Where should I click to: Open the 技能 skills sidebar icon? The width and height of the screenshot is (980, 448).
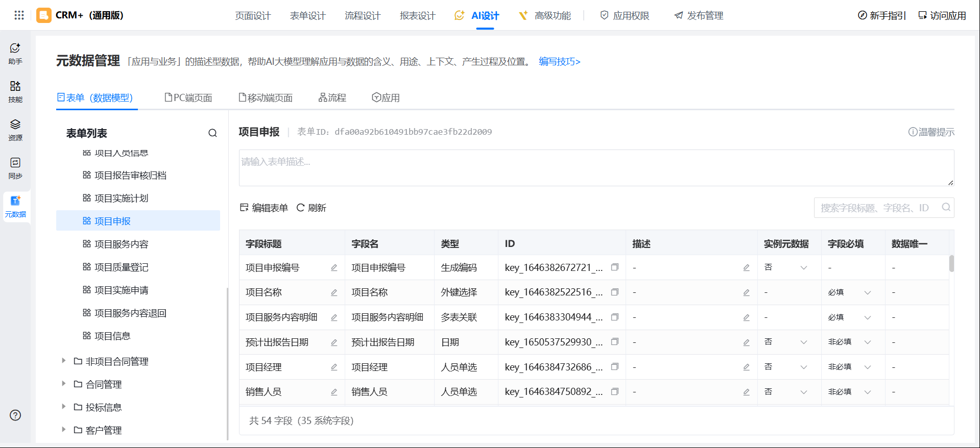(x=15, y=92)
